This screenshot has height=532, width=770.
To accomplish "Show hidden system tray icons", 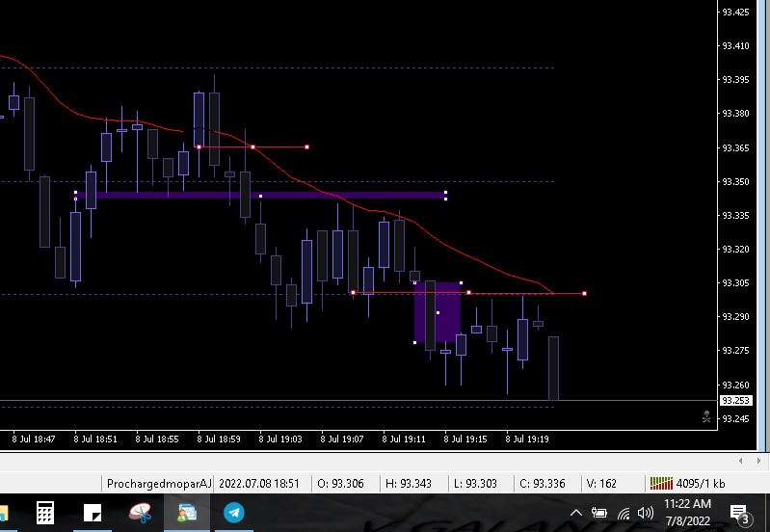I will click(576, 514).
